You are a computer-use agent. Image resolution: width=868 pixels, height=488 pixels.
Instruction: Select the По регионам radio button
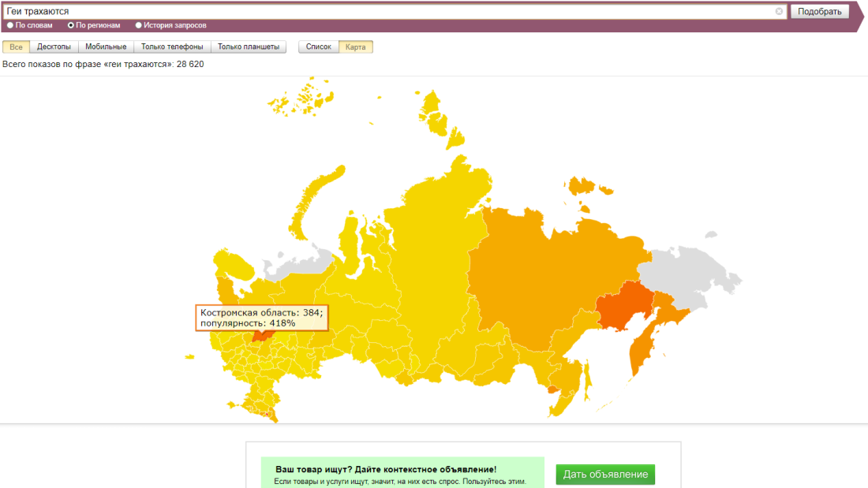(71, 25)
